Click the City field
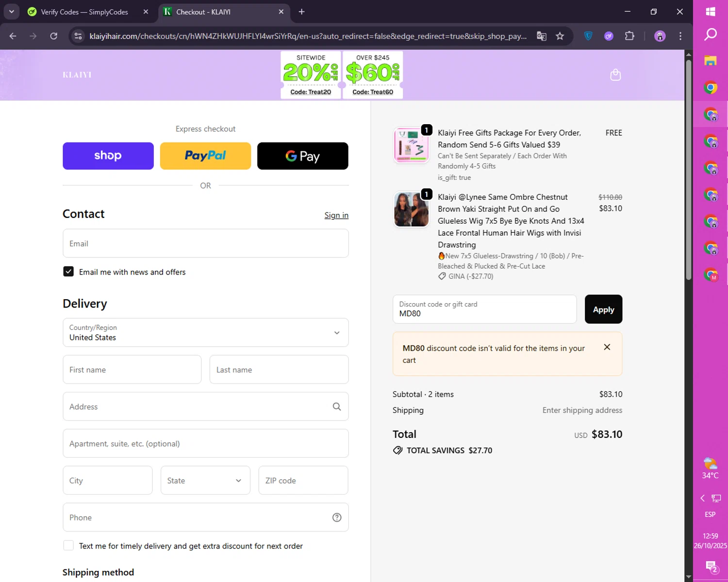The image size is (728, 582). [x=108, y=480]
